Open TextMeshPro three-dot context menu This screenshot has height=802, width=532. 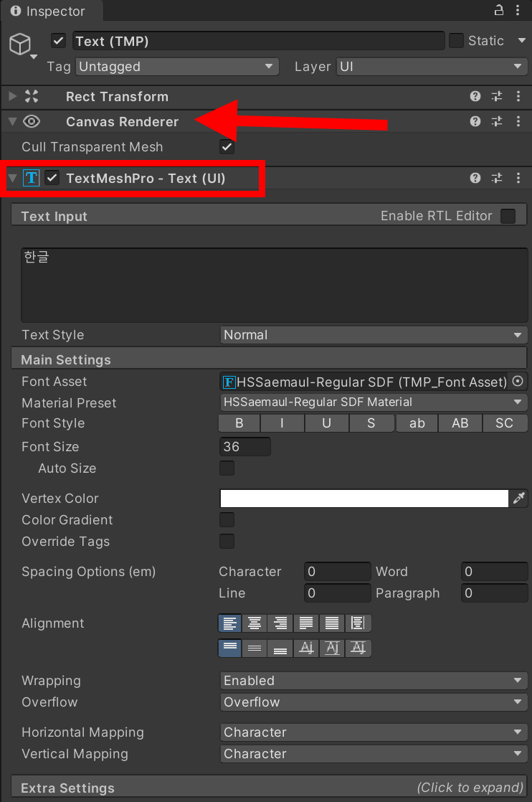click(x=518, y=177)
